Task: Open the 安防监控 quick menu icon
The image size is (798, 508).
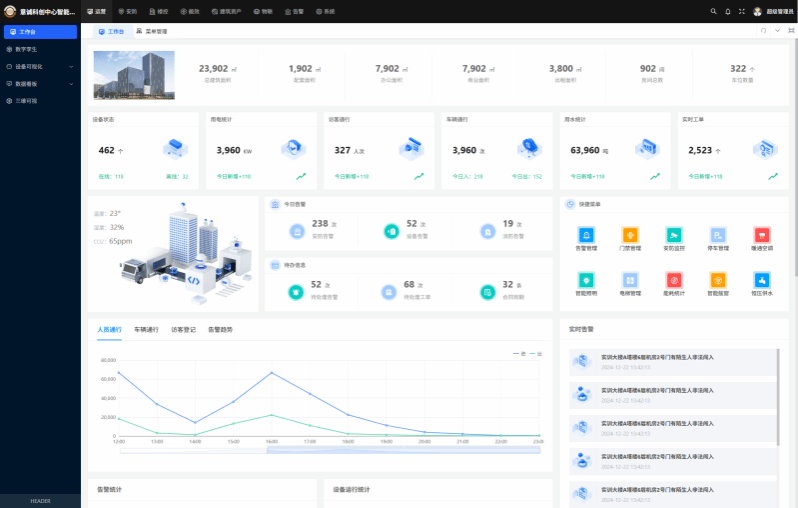Action: point(674,234)
